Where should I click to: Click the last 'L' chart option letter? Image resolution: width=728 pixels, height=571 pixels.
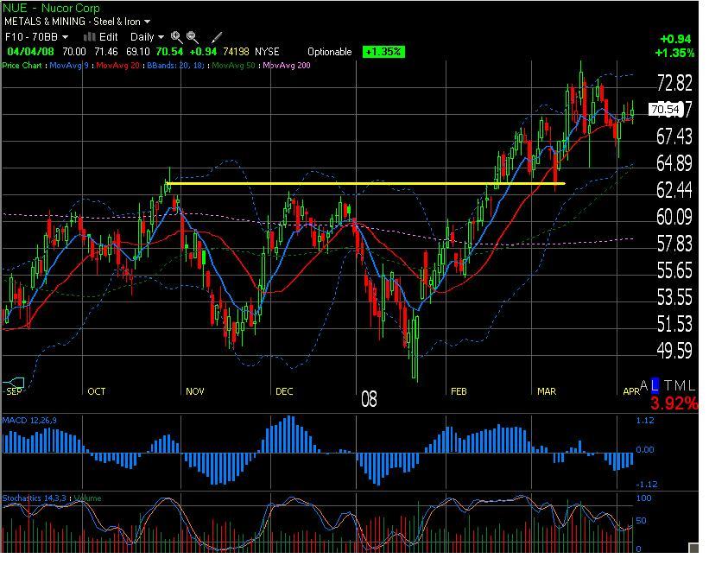point(692,385)
